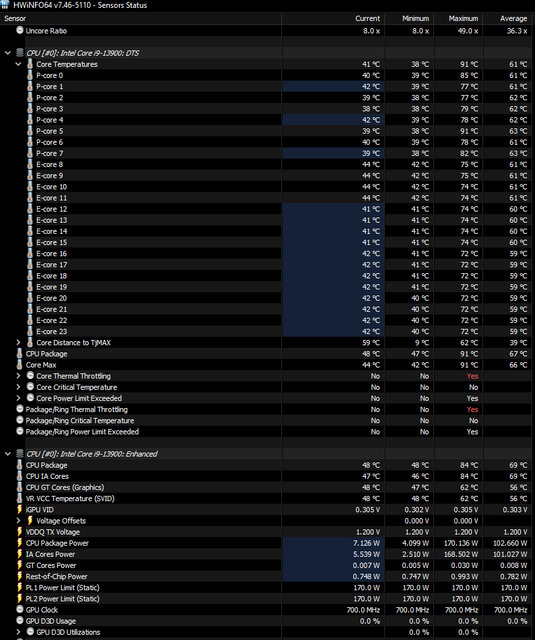Click the Core Temperatures thermometer icon
The height and width of the screenshot is (640, 535).
(x=30, y=64)
